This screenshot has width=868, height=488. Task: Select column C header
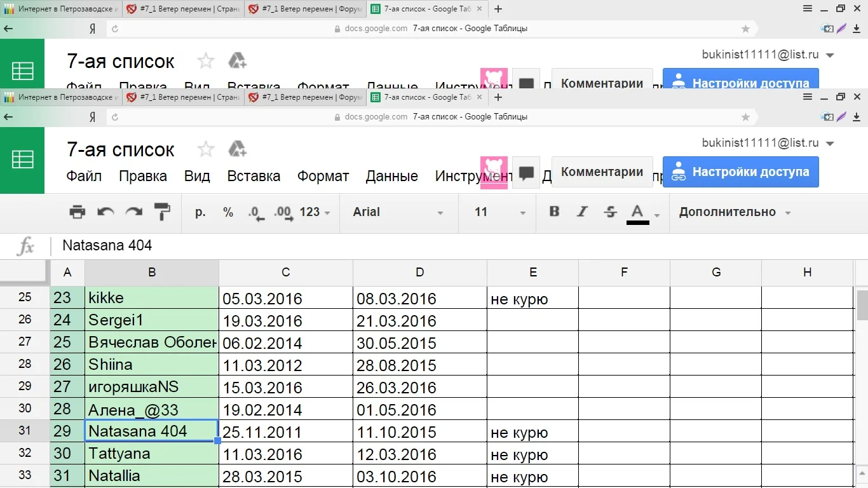pyautogui.click(x=286, y=273)
